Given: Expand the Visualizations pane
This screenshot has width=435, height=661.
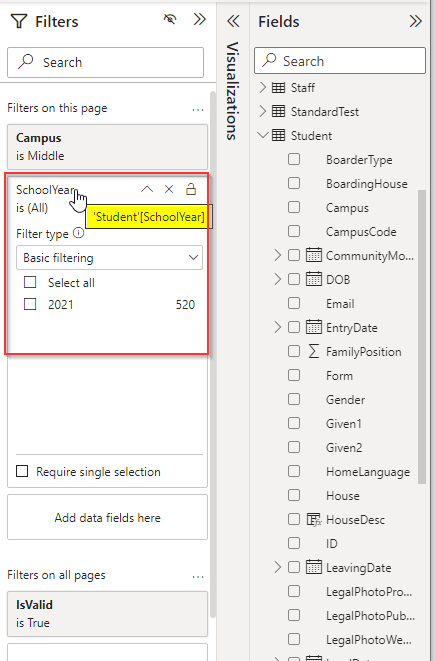Looking at the screenshot, I should pos(233,21).
